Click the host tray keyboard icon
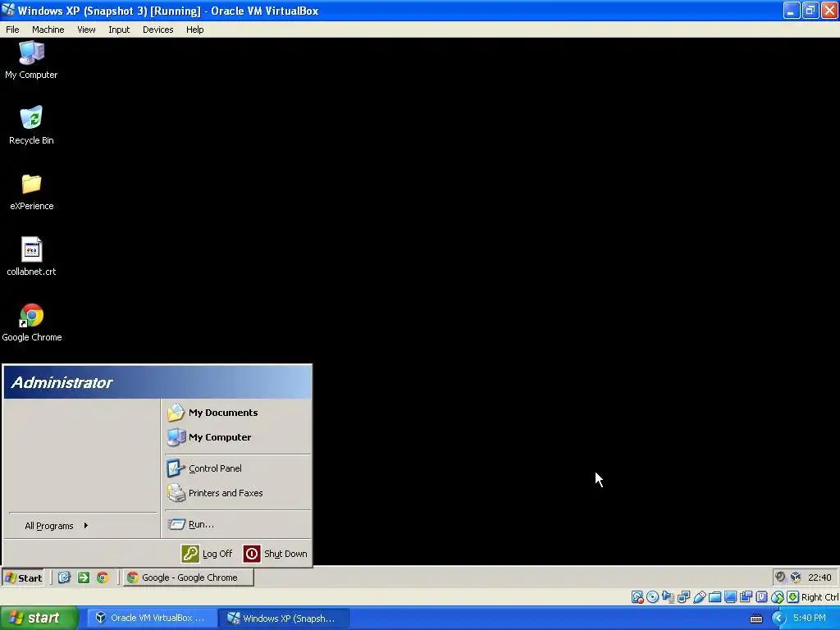Screen dimensions: 840x630 tap(756, 619)
